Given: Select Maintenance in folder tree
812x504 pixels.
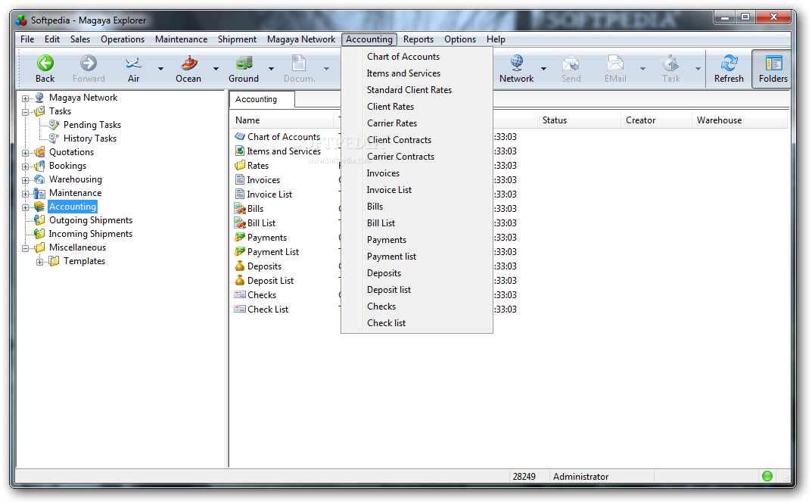Looking at the screenshot, I should tap(75, 193).
